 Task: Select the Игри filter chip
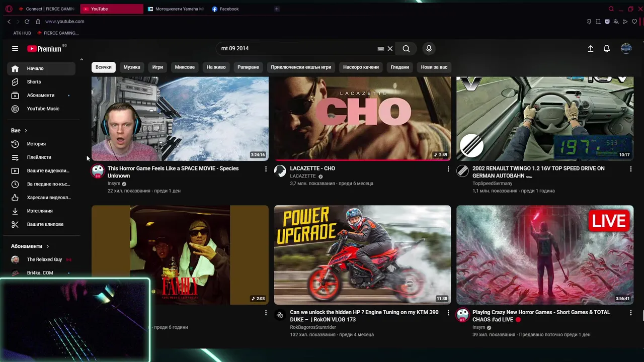pos(158,67)
